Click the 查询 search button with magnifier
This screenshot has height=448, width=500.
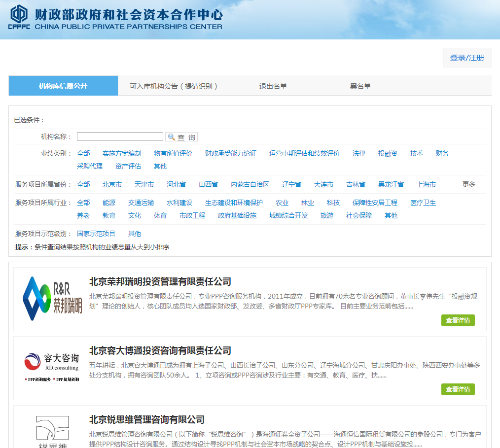[x=181, y=137]
